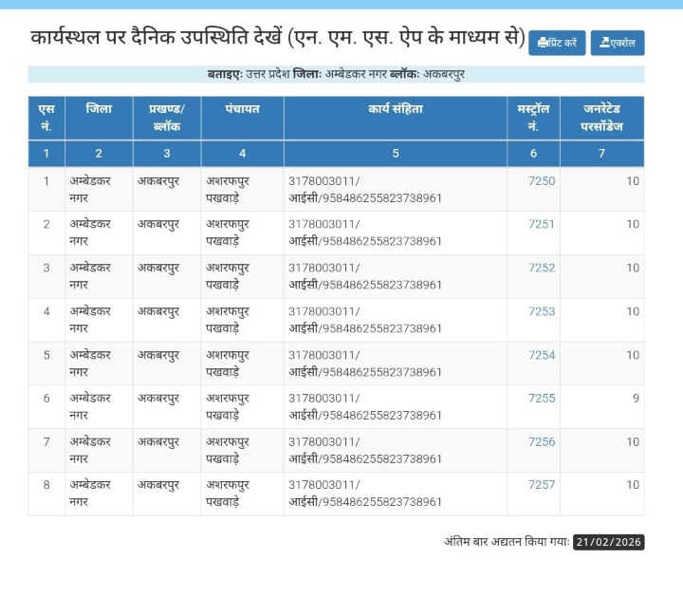Image resolution: width=683 pixels, height=616 pixels.
Task: Open muster roll number 7250
Action: coord(542,181)
